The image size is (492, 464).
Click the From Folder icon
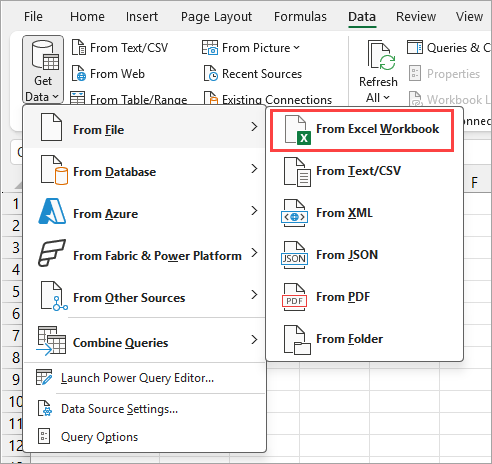297,340
